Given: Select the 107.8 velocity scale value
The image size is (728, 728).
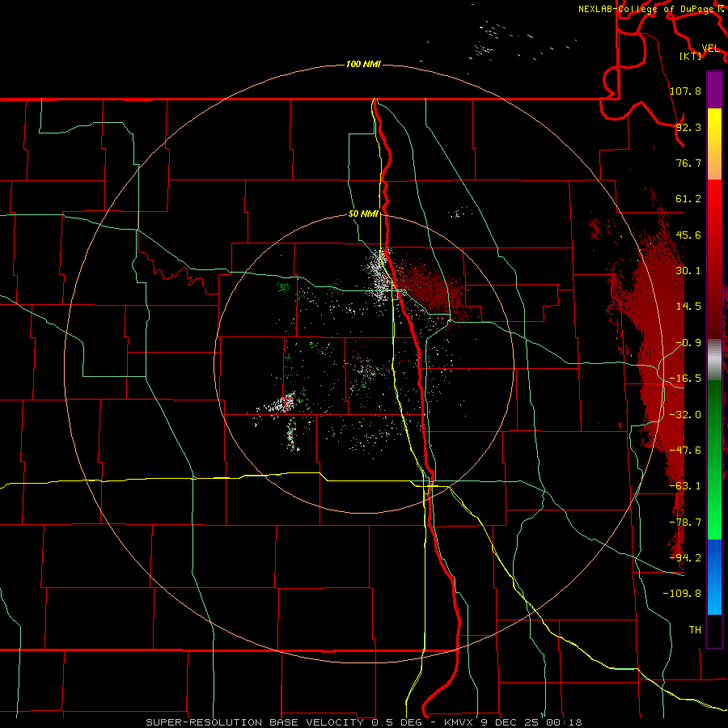Looking at the screenshot, I should pos(685,91).
